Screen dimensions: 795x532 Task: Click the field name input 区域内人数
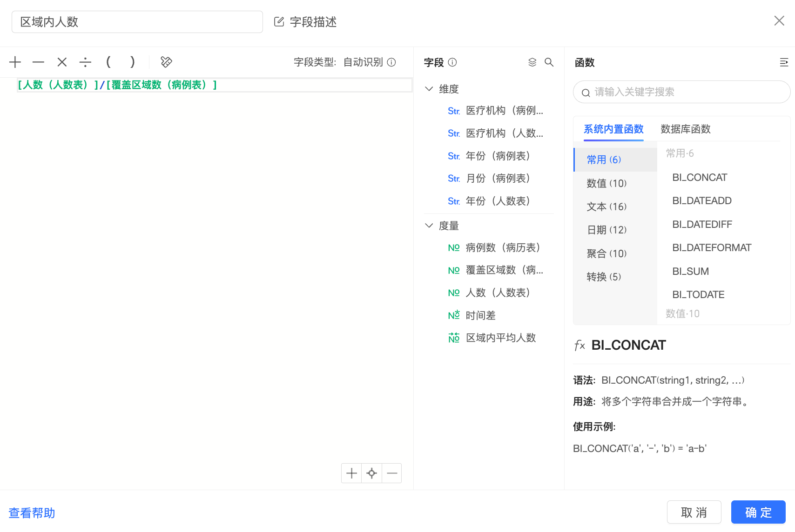pos(137,22)
